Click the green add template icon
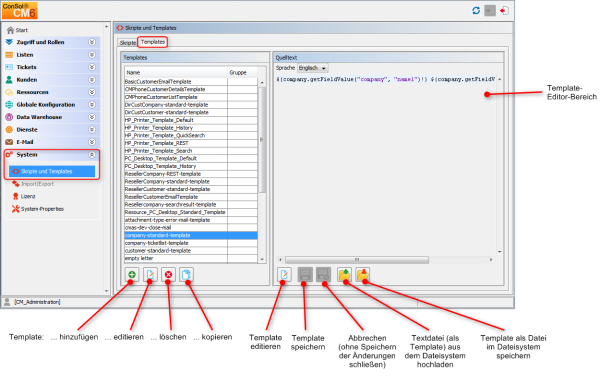The width and height of the screenshot is (600, 384). click(x=132, y=274)
